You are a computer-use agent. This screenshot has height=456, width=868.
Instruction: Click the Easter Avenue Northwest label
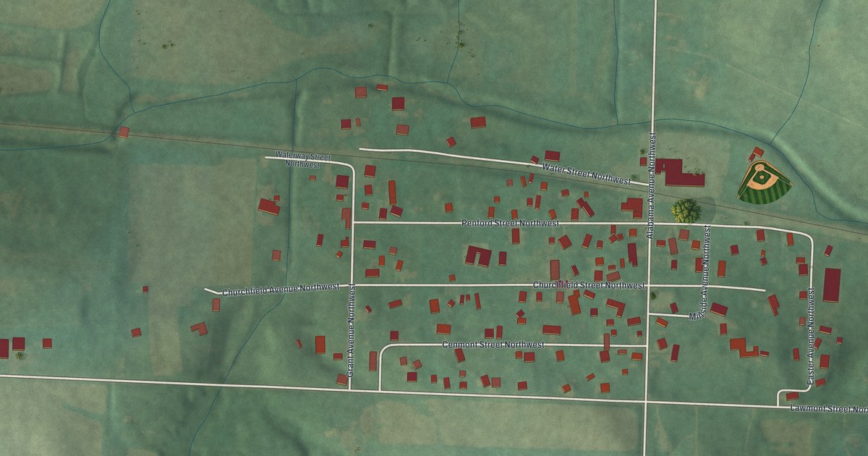point(809,335)
